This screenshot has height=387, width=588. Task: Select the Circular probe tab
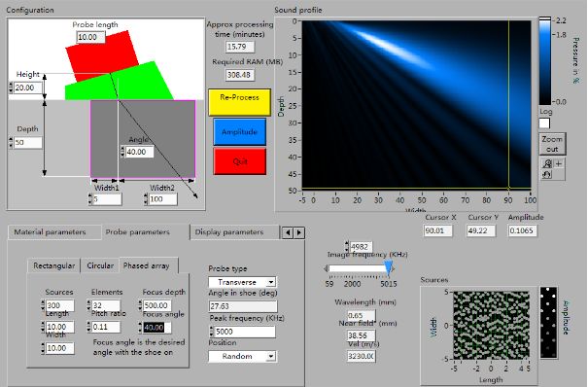pos(100,265)
